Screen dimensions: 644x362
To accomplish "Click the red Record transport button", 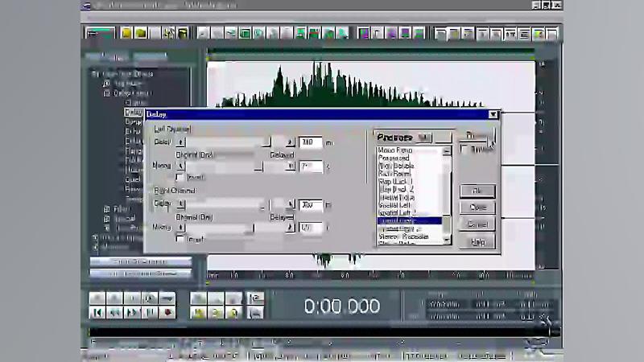I will (167, 313).
